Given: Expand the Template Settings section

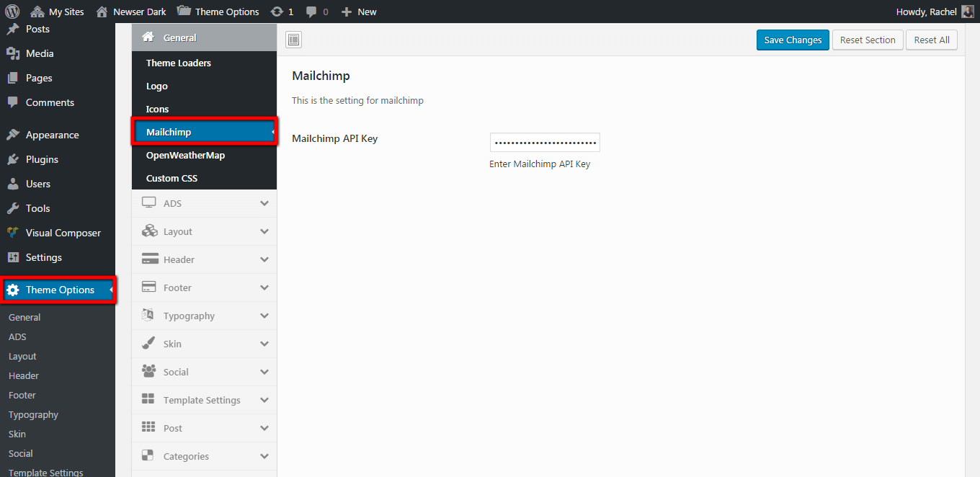Looking at the screenshot, I should pyautogui.click(x=204, y=400).
